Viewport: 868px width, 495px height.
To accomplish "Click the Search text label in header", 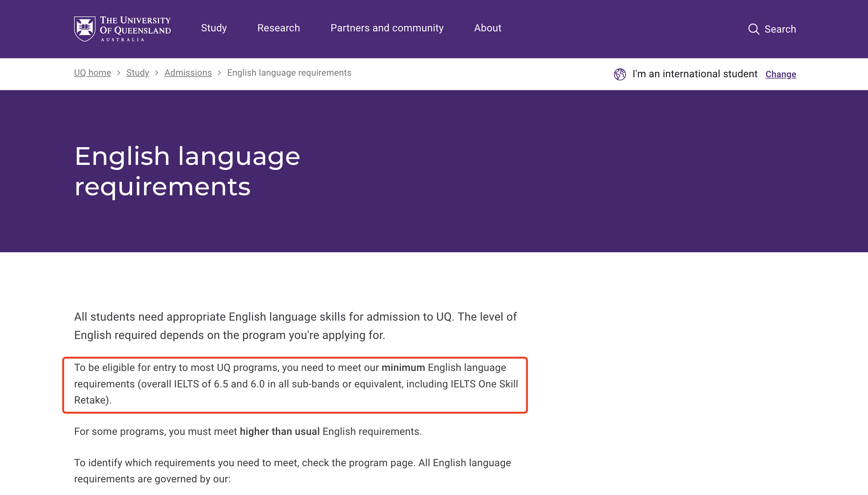I will tap(780, 29).
